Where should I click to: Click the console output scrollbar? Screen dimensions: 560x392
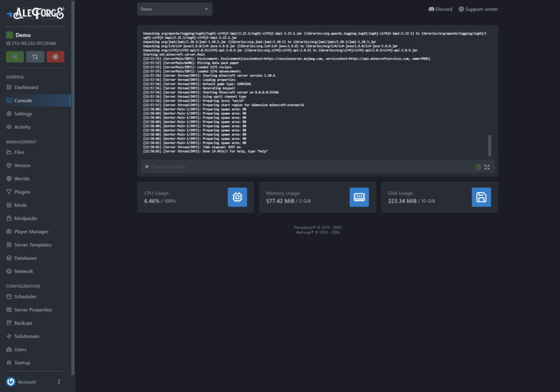pos(490,145)
